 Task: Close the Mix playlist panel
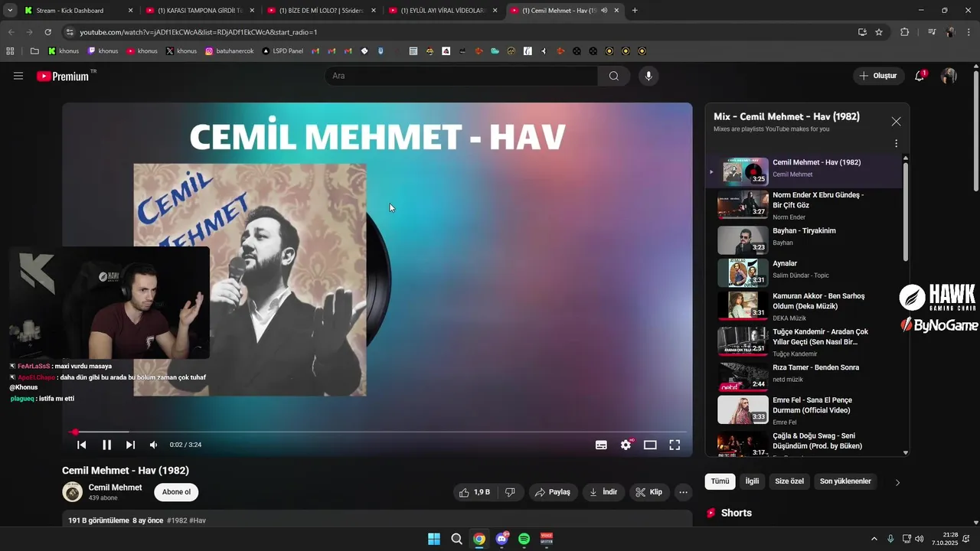coord(896,122)
